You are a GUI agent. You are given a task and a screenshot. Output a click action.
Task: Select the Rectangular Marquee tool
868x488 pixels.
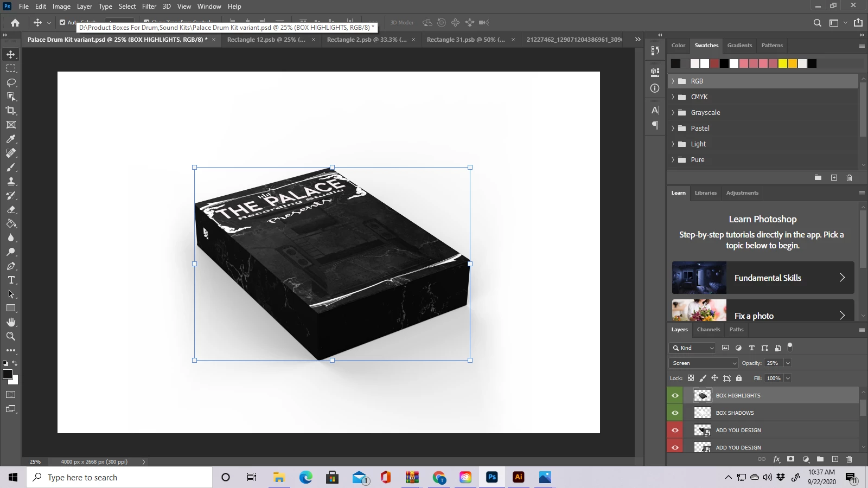point(11,68)
